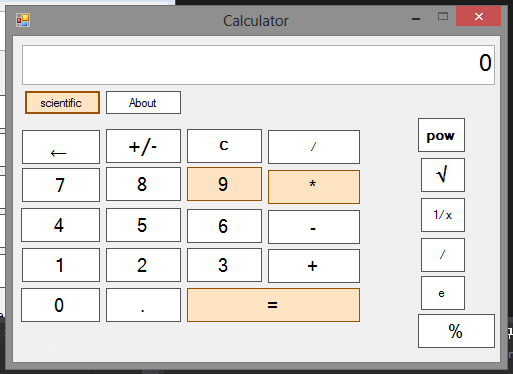Image resolution: width=513 pixels, height=374 pixels.
Task: Clear the display with C
Action: 224,146
